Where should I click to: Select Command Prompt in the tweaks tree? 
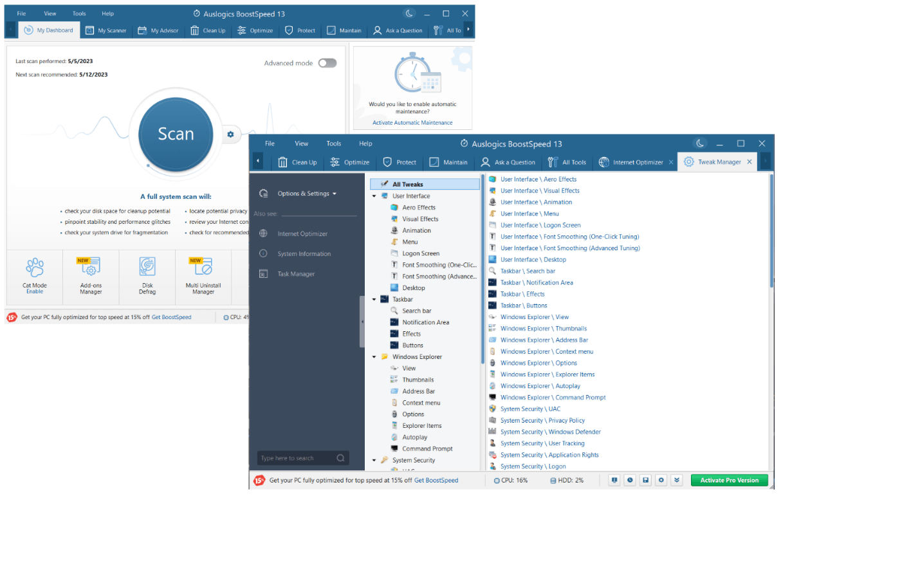[427, 448]
